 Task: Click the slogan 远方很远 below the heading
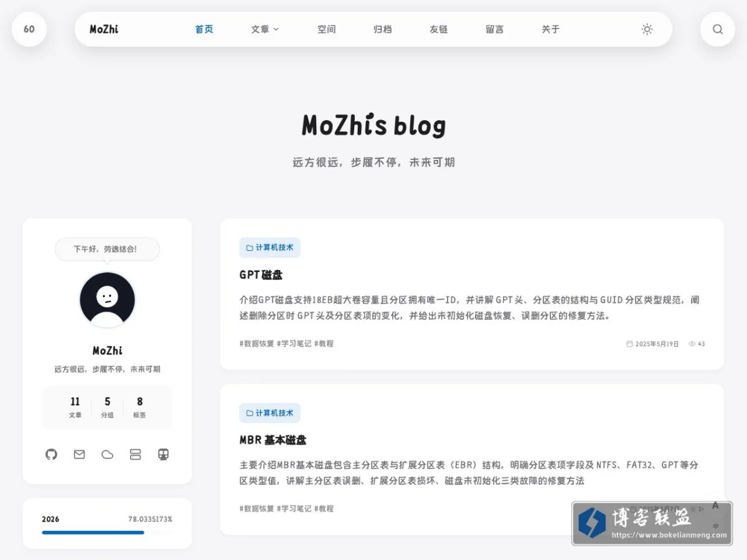(x=374, y=162)
